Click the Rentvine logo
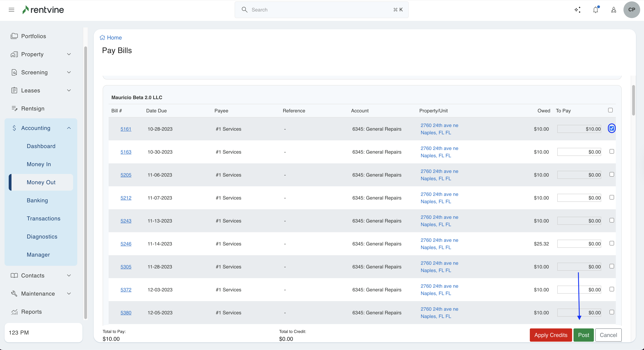 43,10
